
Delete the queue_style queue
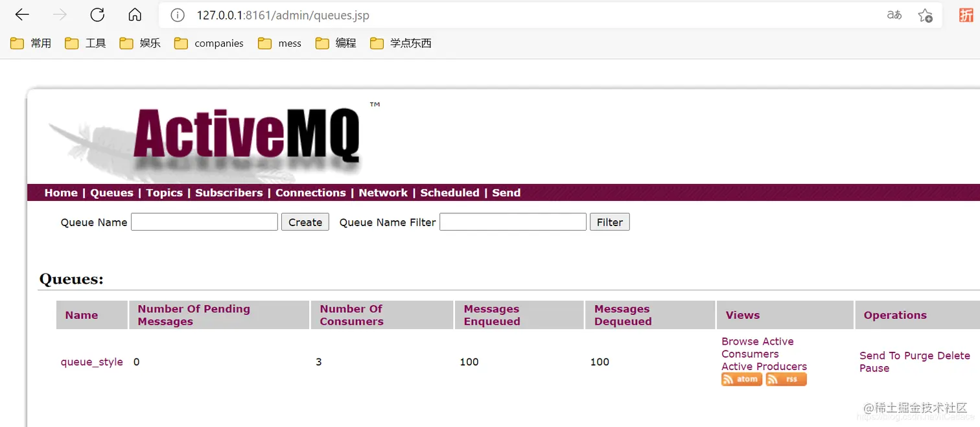coord(953,356)
